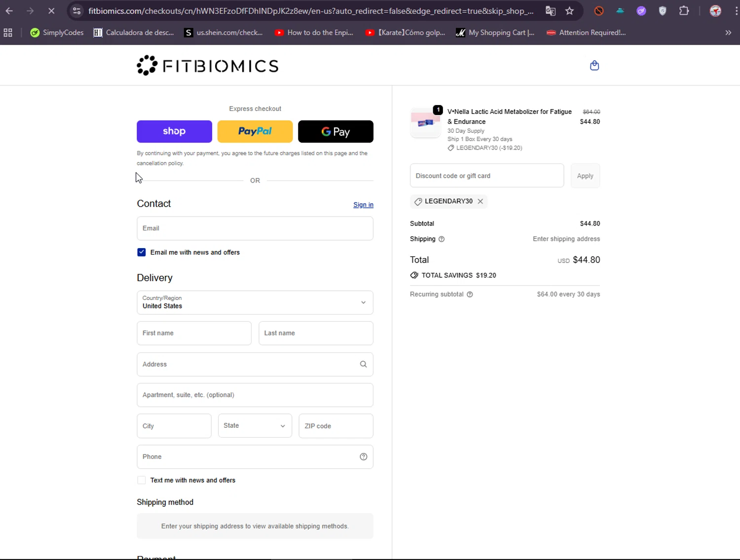The image size is (740, 560).
Task: Click the Discount code or gift card field
Action: click(x=487, y=176)
